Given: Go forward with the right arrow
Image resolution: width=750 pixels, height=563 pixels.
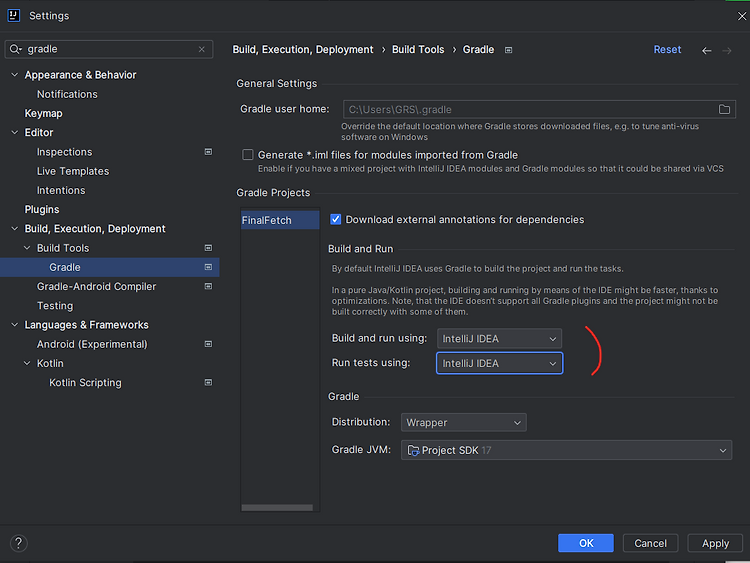Looking at the screenshot, I should coord(727,51).
